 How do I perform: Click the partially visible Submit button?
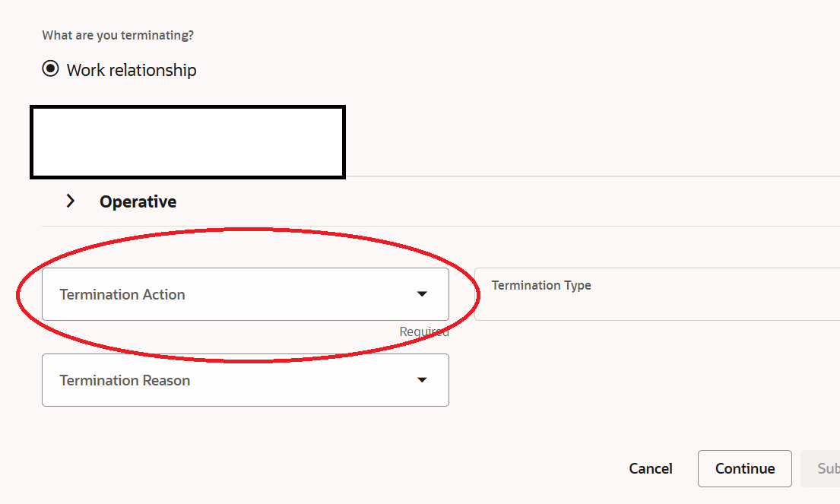click(x=820, y=468)
